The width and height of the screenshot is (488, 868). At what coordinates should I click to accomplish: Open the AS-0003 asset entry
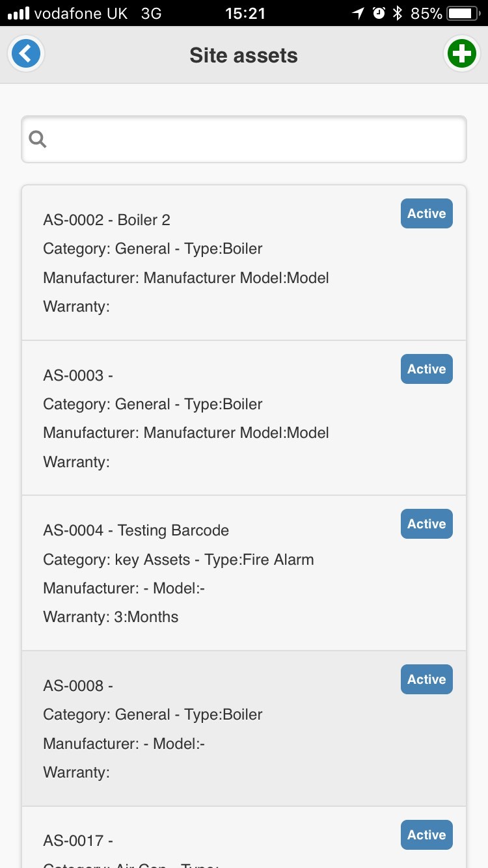pyautogui.click(x=244, y=418)
